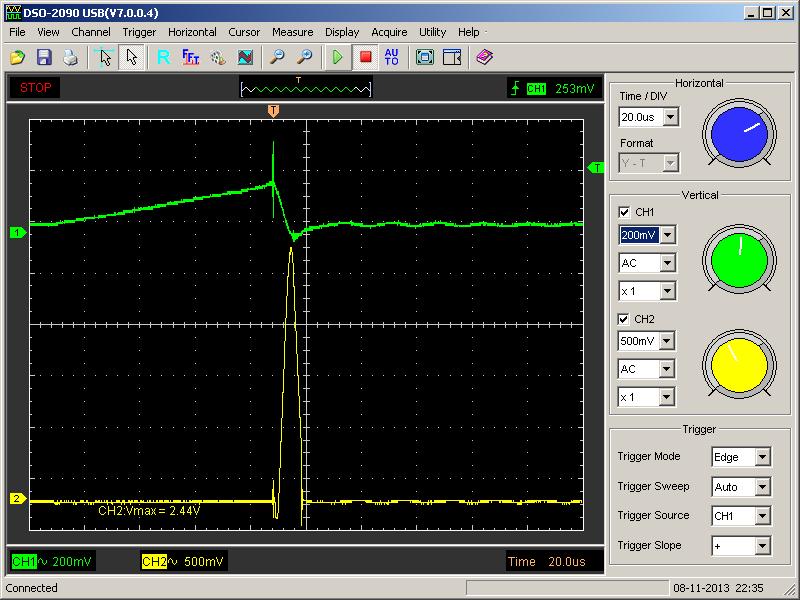Click the green CH1 zero-level marker
The image size is (800, 600).
pos(18,233)
